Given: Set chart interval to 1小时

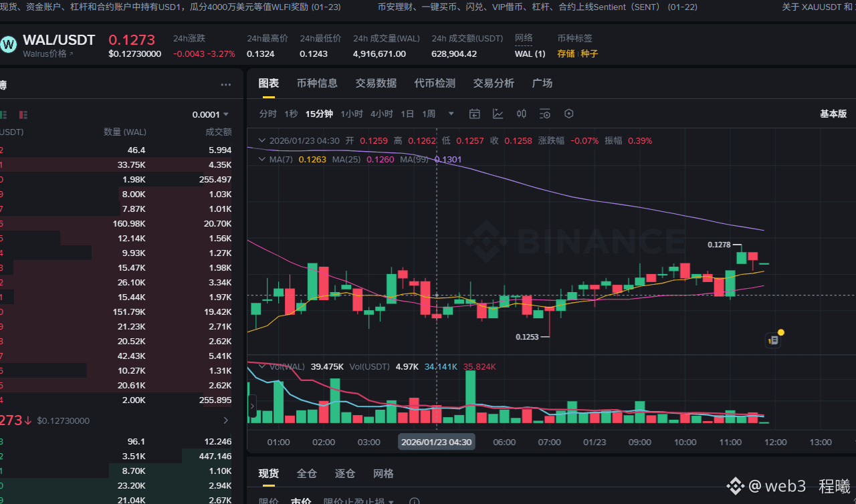Looking at the screenshot, I should (352, 114).
